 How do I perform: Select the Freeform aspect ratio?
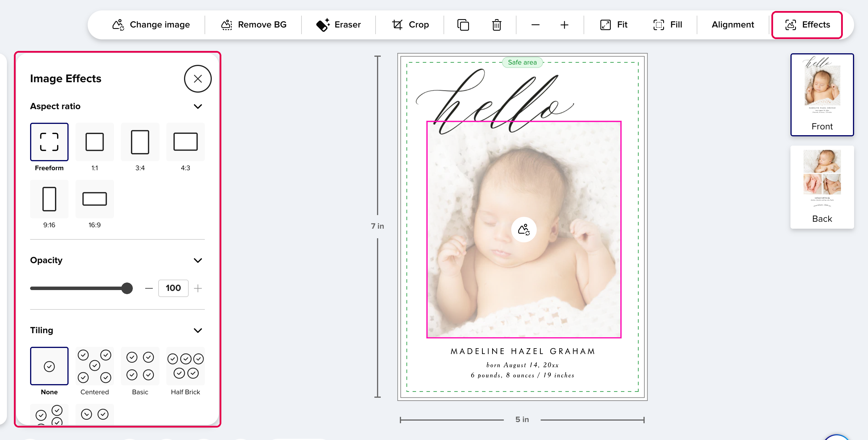click(x=49, y=142)
